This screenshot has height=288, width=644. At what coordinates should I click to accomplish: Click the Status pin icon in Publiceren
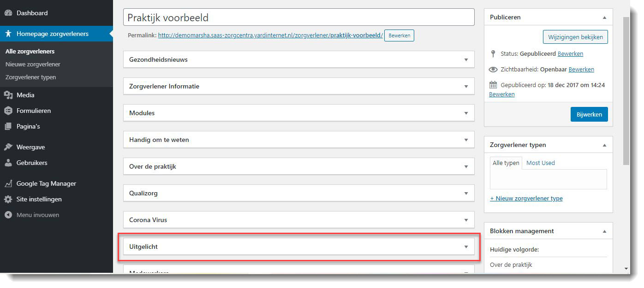(493, 54)
